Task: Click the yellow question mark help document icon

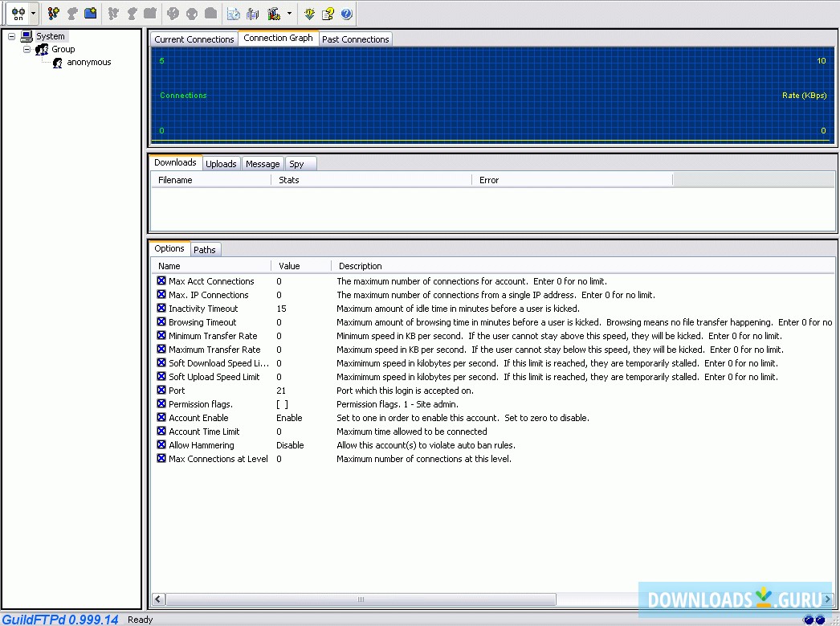Action: click(x=328, y=14)
